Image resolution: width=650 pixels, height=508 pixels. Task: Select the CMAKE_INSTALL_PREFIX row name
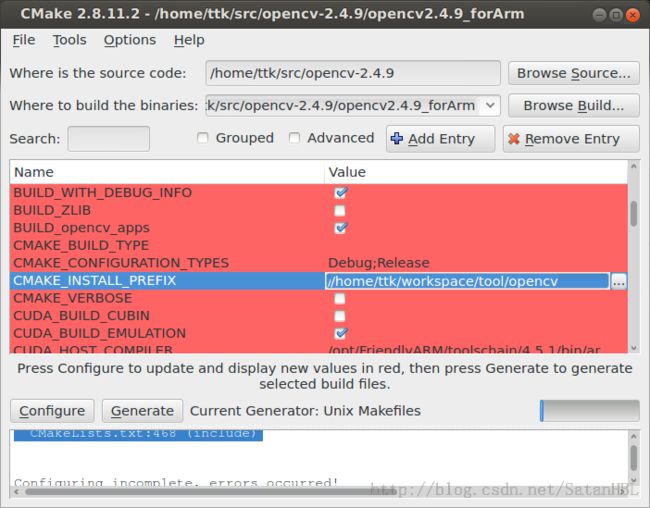(95, 281)
